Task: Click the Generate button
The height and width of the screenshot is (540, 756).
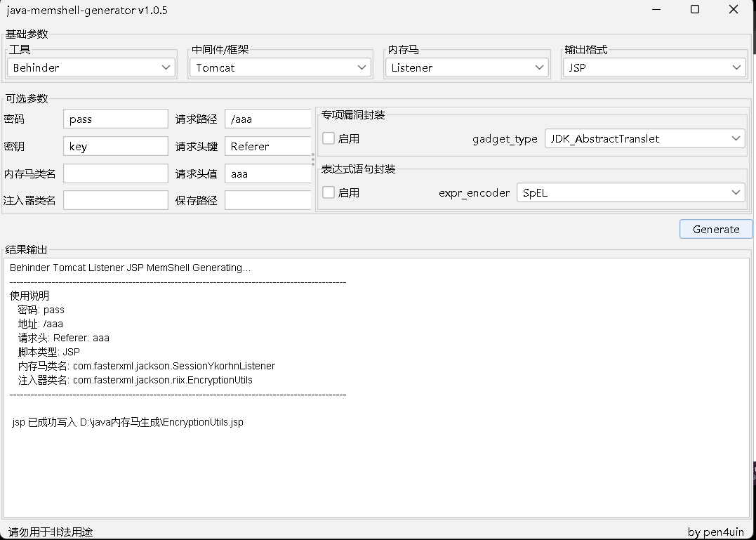Action: point(715,228)
